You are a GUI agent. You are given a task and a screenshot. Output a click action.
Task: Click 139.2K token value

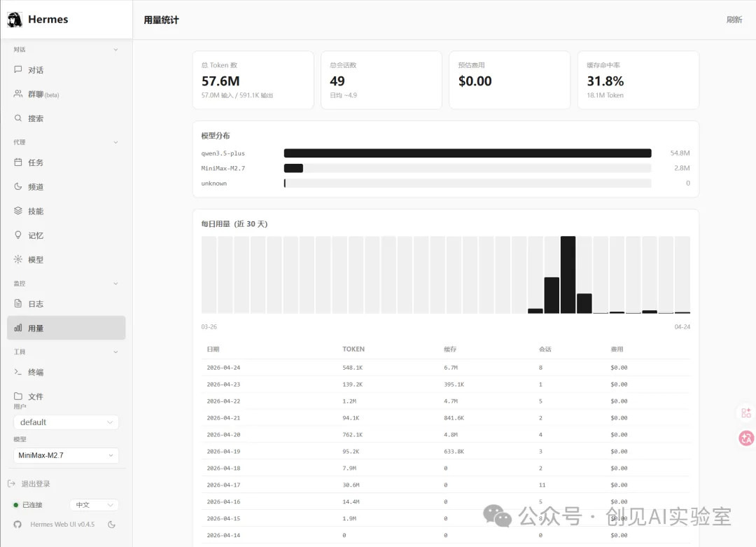tap(352, 385)
